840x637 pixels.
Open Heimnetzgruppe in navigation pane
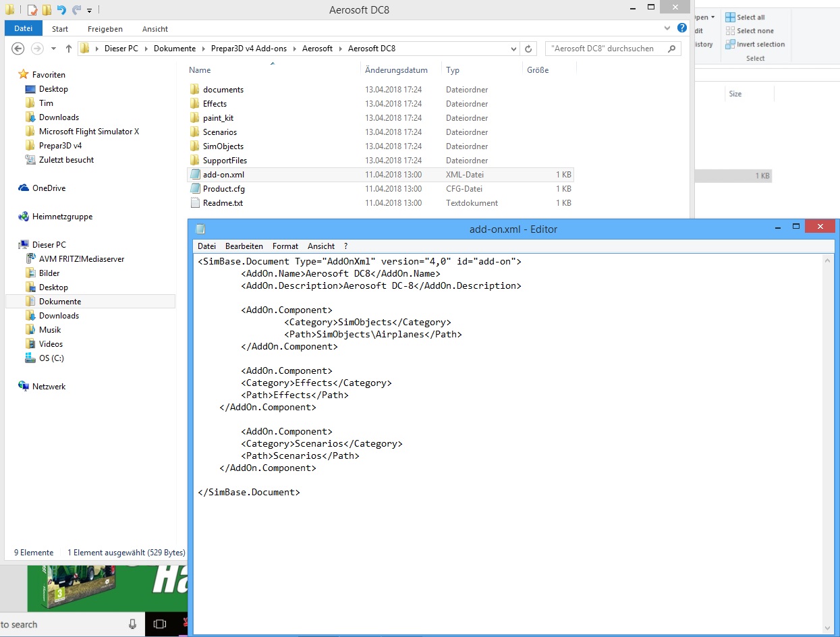point(62,217)
